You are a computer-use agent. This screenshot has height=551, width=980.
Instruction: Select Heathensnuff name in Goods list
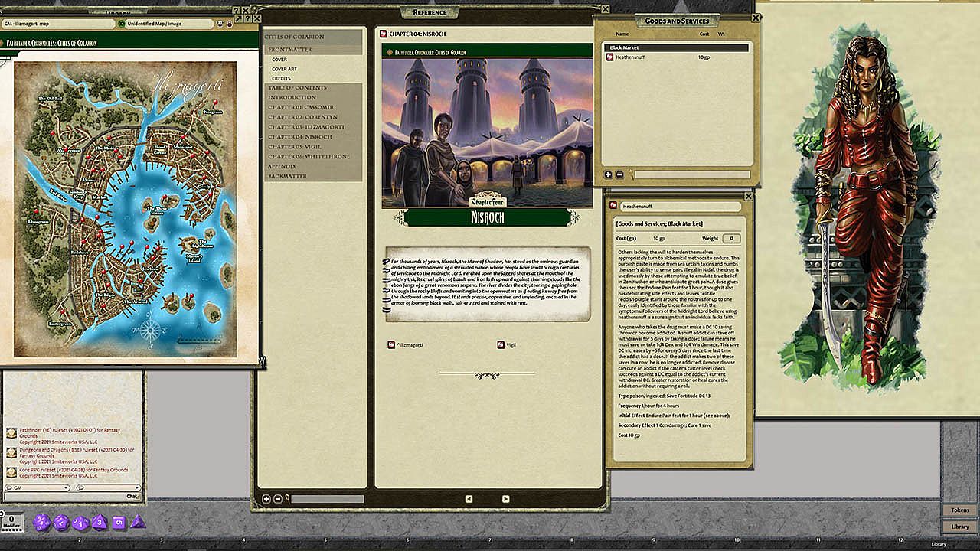coord(632,57)
